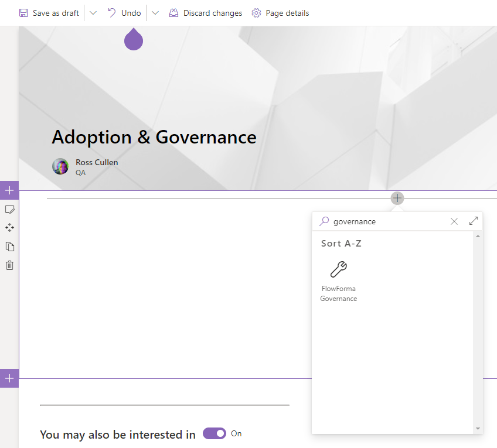The height and width of the screenshot is (448, 497).
Task: Click the Sort A-Z heading
Action: click(x=341, y=244)
